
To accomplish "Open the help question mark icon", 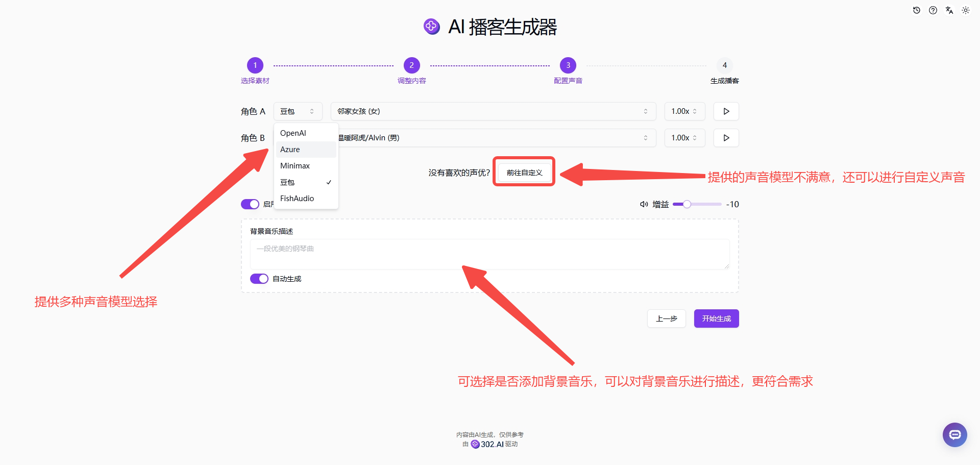I will point(933,10).
